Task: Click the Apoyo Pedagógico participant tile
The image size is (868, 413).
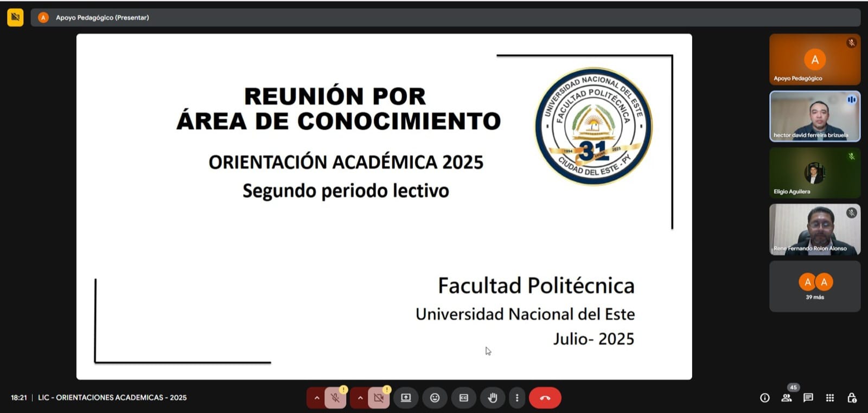Action: (815, 60)
